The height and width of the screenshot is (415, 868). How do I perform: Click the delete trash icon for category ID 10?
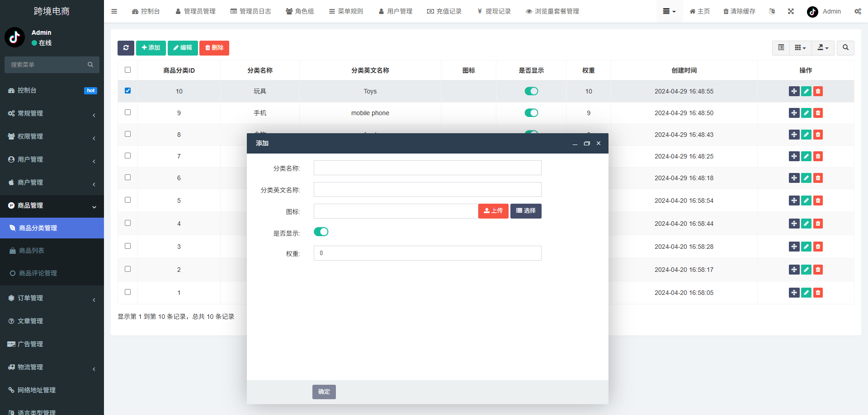click(x=818, y=91)
